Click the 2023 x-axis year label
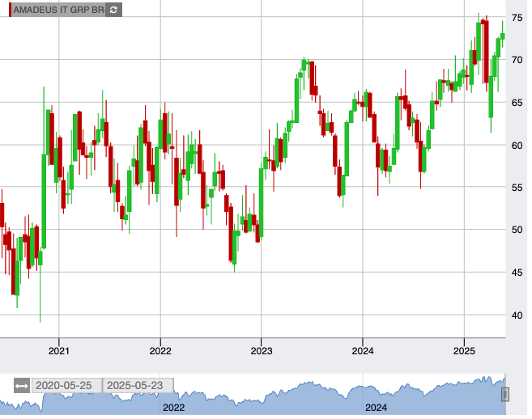 262,351
